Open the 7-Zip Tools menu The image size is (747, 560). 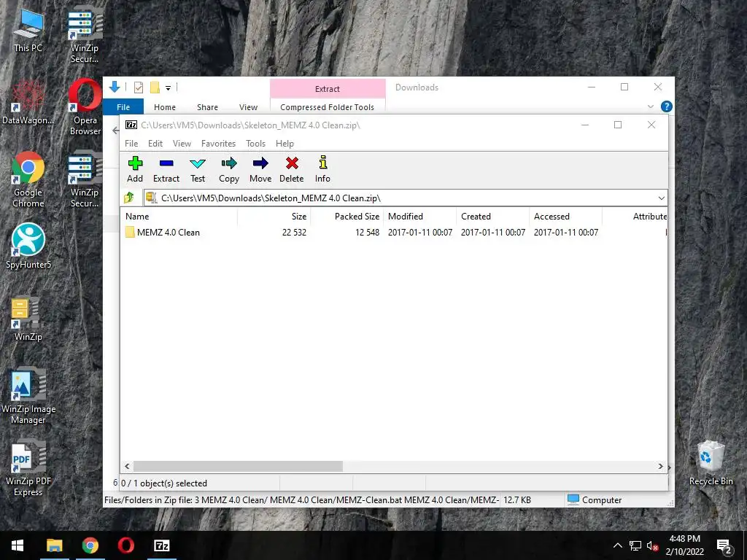pos(255,144)
